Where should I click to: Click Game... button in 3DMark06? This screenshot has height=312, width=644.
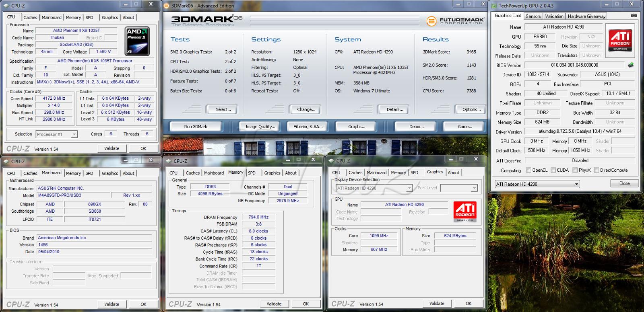click(x=465, y=127)
